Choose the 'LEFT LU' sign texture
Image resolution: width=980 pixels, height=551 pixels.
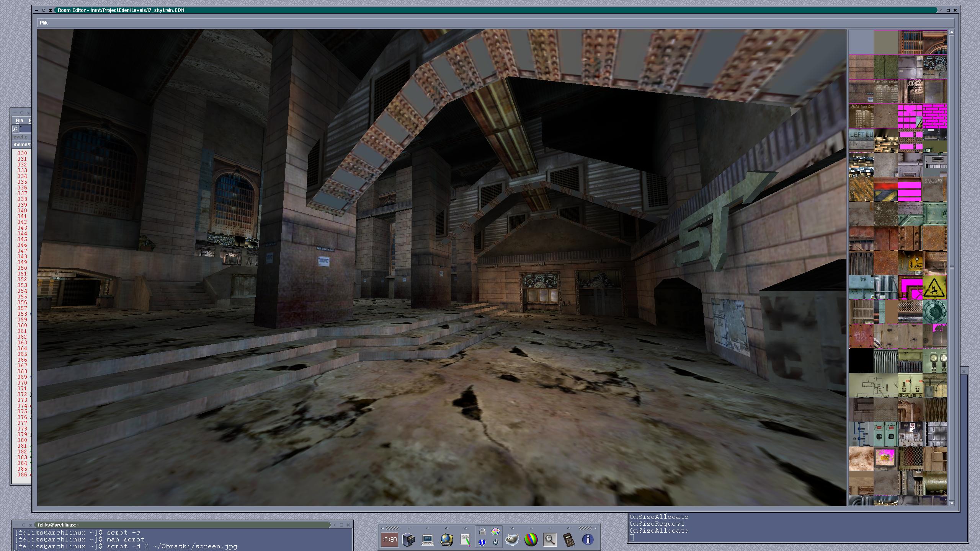tap(861, 140)
